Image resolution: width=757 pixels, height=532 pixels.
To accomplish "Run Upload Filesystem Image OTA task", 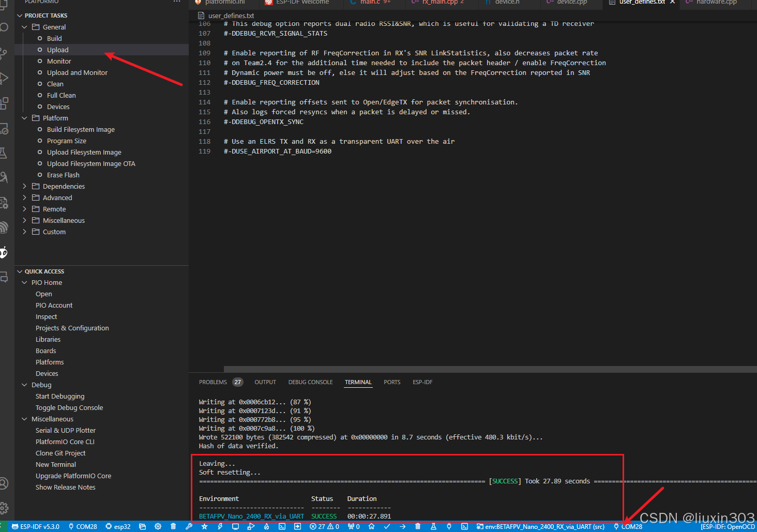I will 91,163.
